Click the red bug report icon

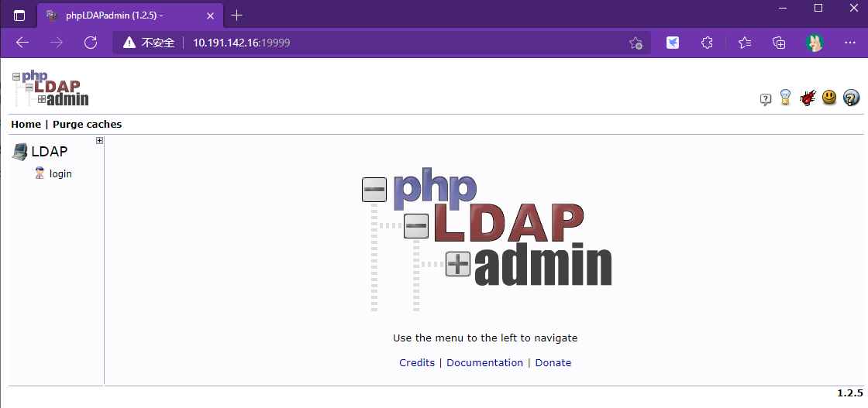click(x=808, y=98)
